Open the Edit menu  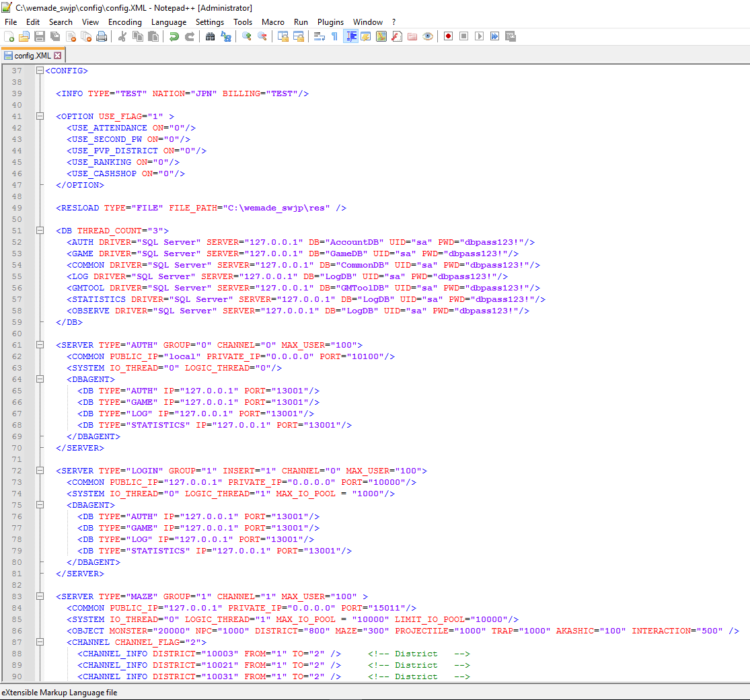coord(33,22)
